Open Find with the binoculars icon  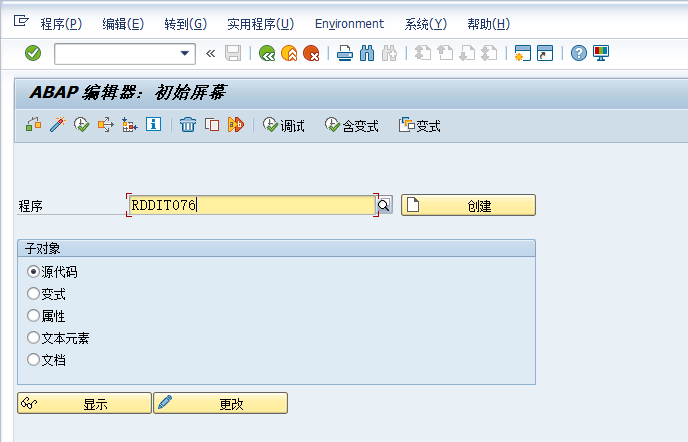(367, 54)
